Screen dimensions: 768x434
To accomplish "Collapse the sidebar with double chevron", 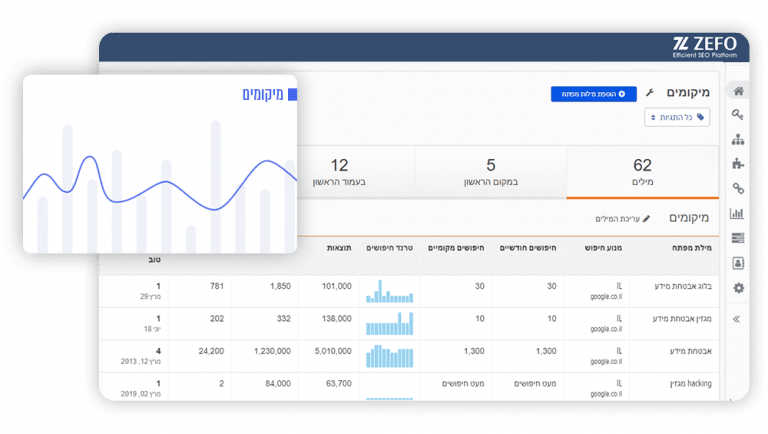I will point(738,319).
